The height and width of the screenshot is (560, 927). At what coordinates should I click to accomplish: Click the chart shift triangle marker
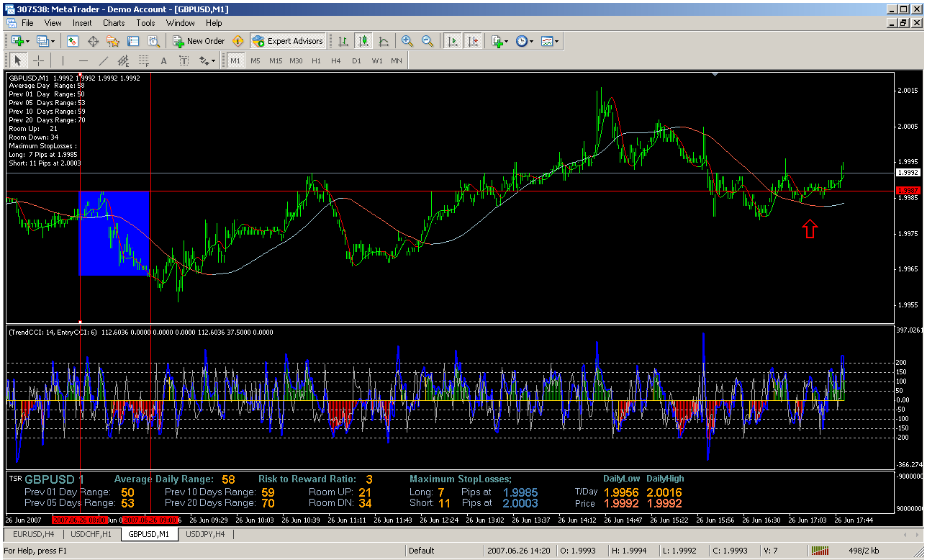click(x=714, y=75)
